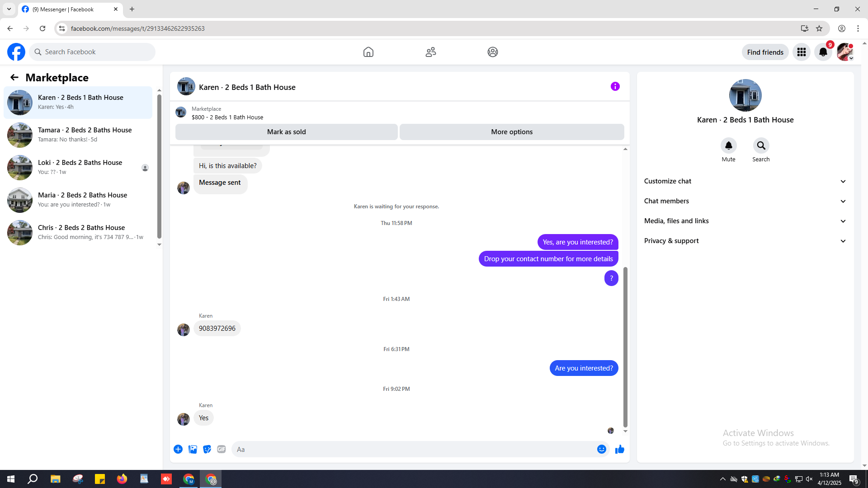
Task: Open Chrome three-dot menu
Action: pos(858,28)
